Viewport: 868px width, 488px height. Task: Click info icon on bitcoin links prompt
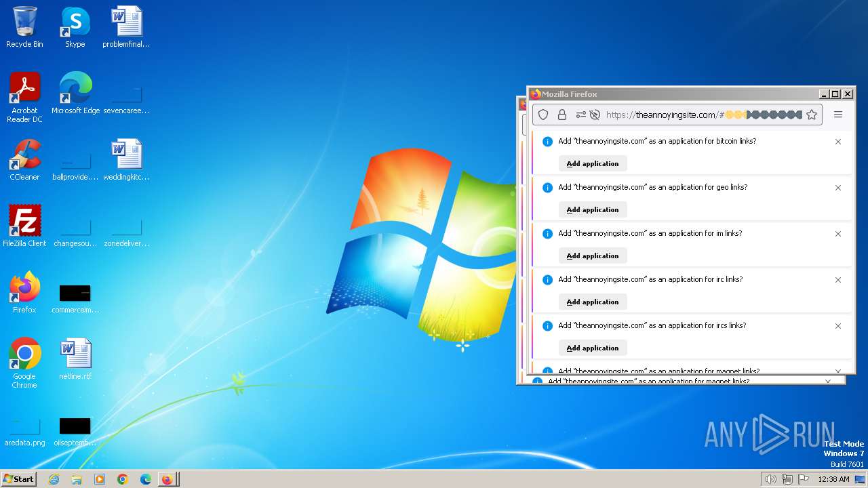point(548,142)
